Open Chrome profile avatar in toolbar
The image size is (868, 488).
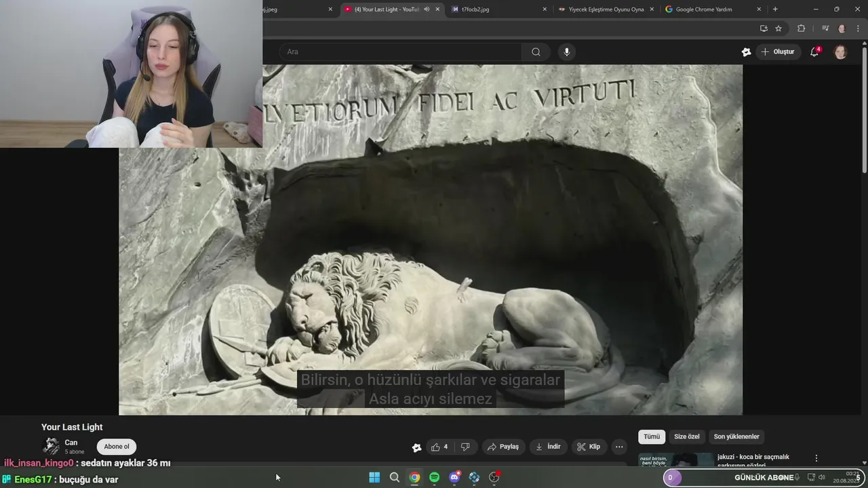[842, 28]
